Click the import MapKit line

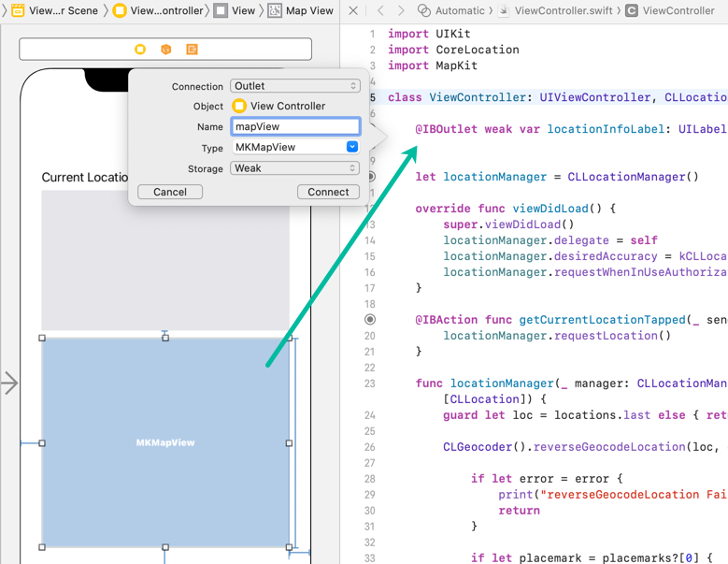433,65
